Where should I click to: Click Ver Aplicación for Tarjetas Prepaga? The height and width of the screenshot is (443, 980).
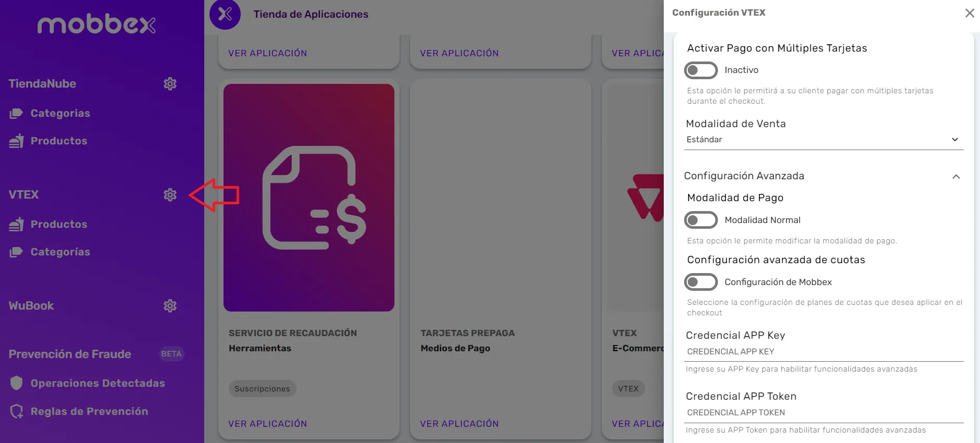click(459, 424)
